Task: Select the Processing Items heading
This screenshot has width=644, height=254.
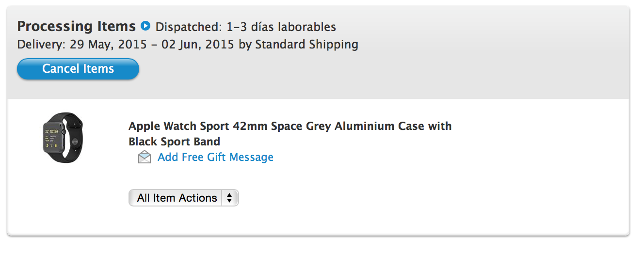Action: click(77, 26)
